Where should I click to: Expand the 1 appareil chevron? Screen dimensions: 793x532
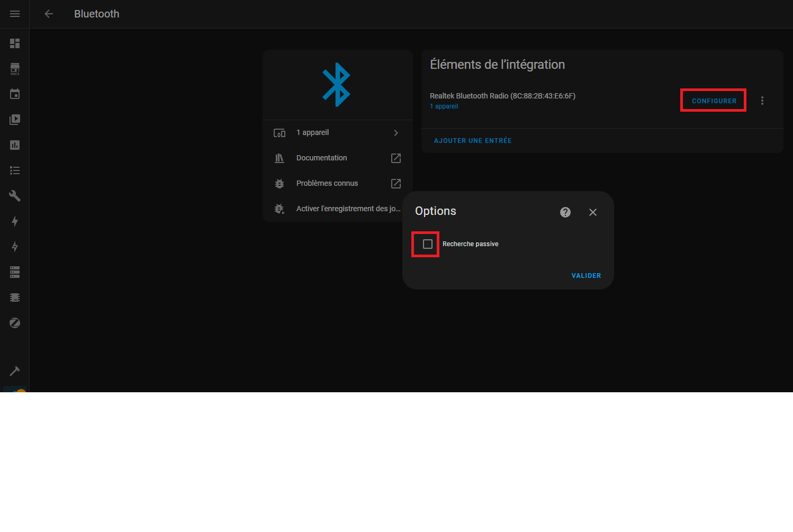click(396, 133)
